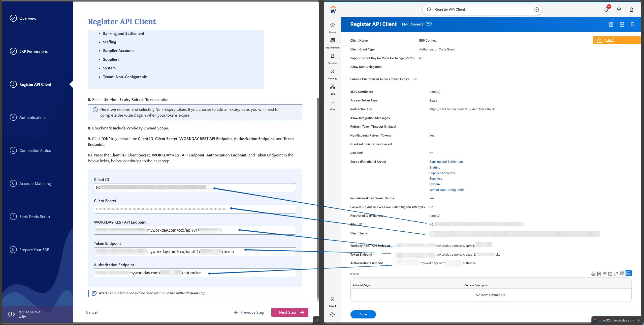The height and width of the screenshot is (325, 644).
Task: Open worksheet view for Allowed Origin table
Action: coord(599,274)
